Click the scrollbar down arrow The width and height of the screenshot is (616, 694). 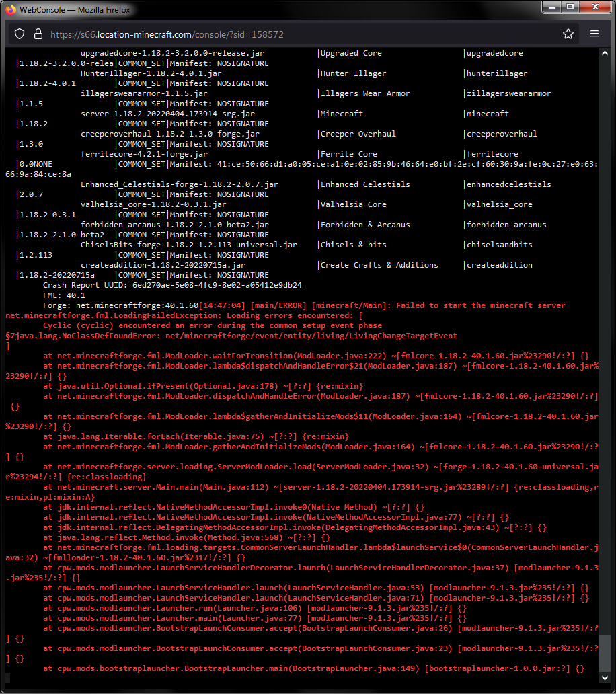[605, 678]
